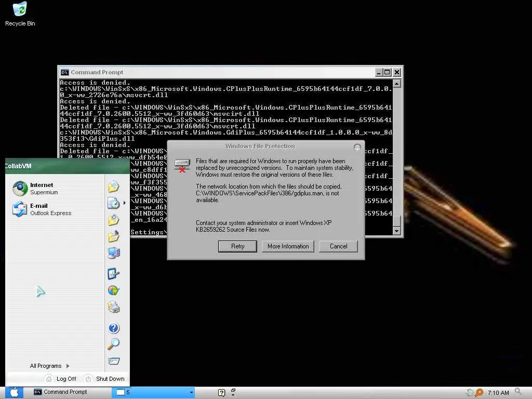Expand the My Recent Documents submenu arrow
Image resolution: width=532 pixels, height=399 pixels.
125,203
